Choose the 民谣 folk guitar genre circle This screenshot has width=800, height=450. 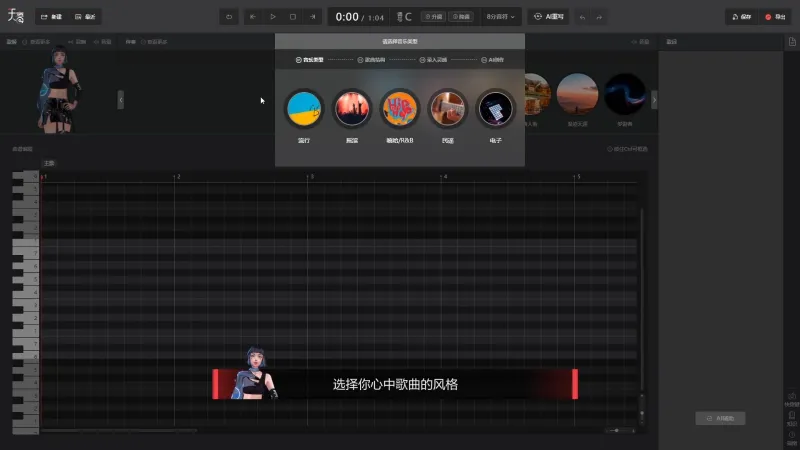pos(448,109)
